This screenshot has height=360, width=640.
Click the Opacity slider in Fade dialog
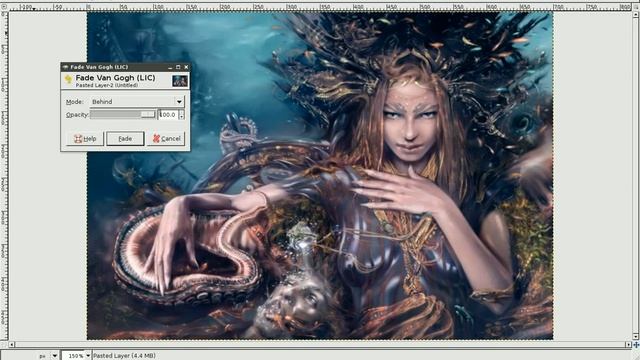pyautogui.click(x=122, y=115)
